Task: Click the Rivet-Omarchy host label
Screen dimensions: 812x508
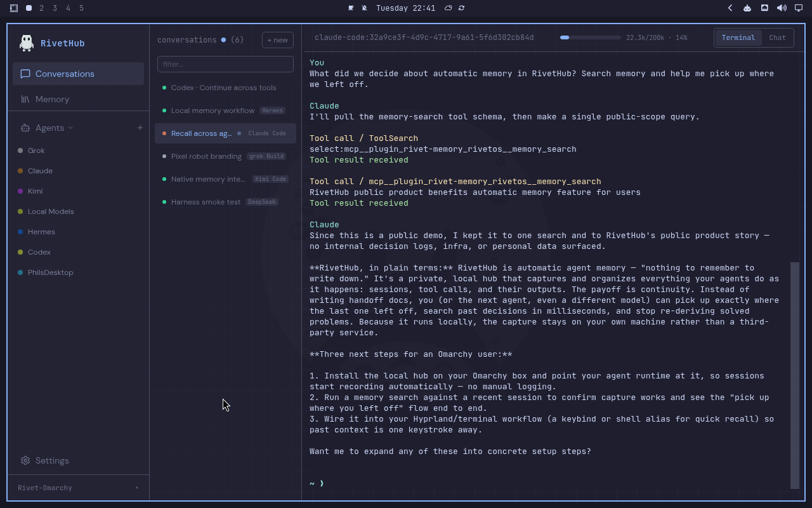Action: [x=45, y=488]
